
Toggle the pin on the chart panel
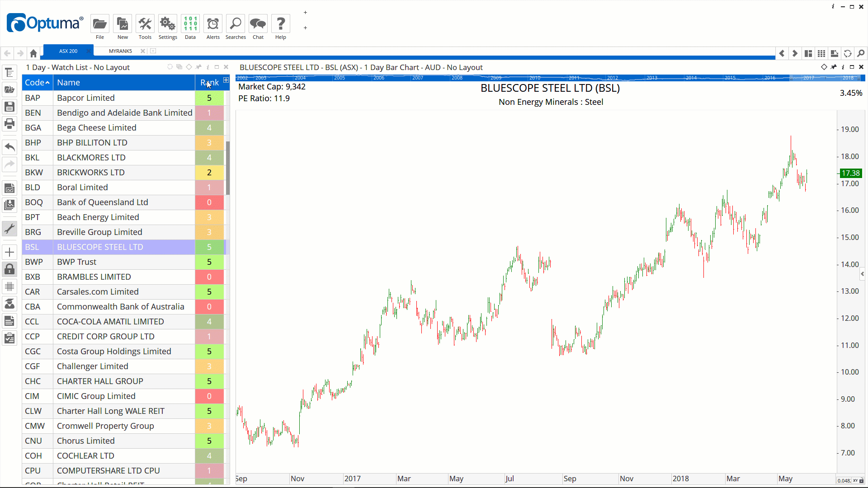tap(834, 67)
